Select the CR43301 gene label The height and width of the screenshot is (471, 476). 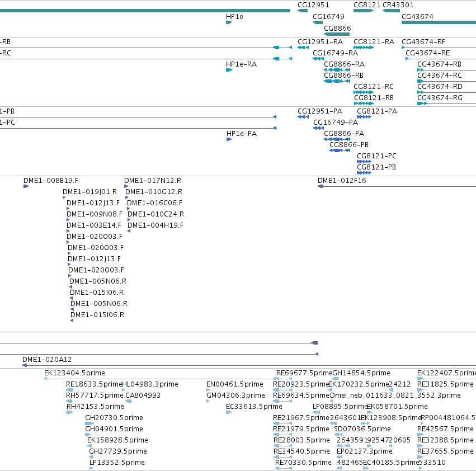click(398, 5)
